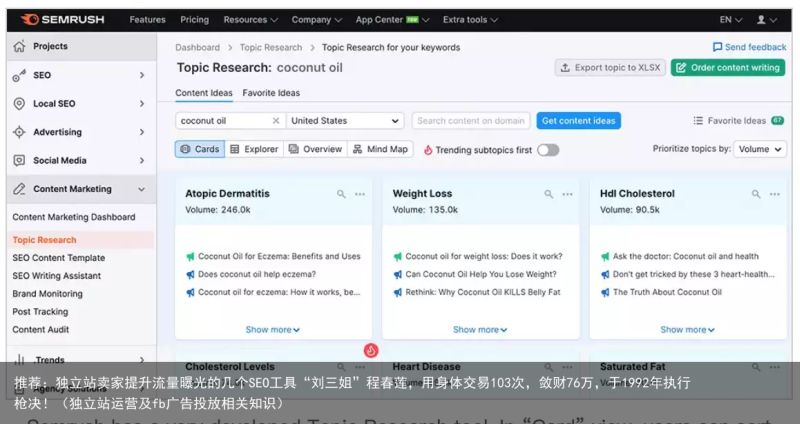This screenshot has width=800, height=424.
Task: Open Prioritize topics by Volume dropdown
Action: (760, 149)
